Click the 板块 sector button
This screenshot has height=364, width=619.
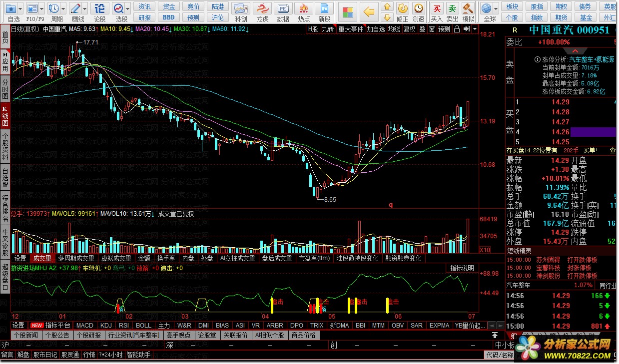pyautogui.click(x=512, y=6)
